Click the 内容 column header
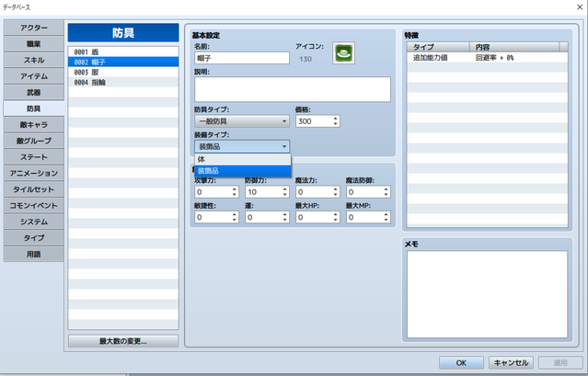This screenshot has height=376, width=588. pos(514,47)
